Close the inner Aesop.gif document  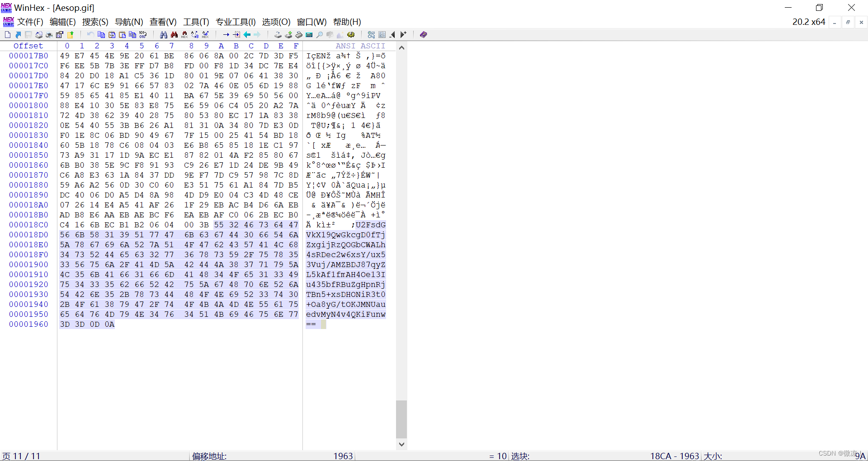coord(861,22)
